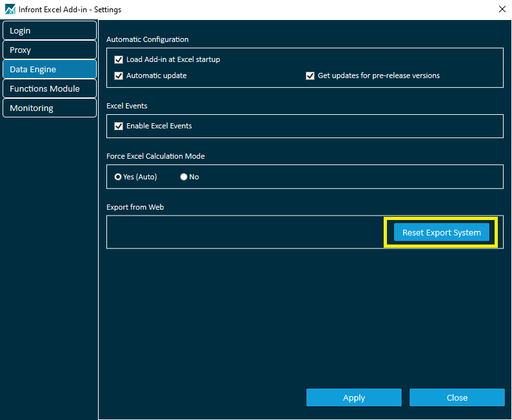Disable updates for pre-release versions

[x=310, y=75]
